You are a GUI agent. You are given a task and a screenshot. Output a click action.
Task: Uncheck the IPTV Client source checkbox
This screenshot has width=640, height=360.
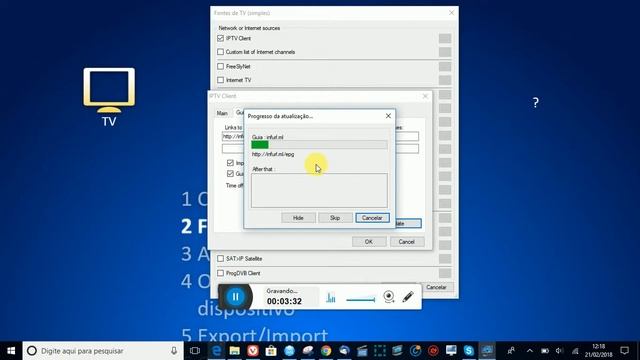[221, 38]
